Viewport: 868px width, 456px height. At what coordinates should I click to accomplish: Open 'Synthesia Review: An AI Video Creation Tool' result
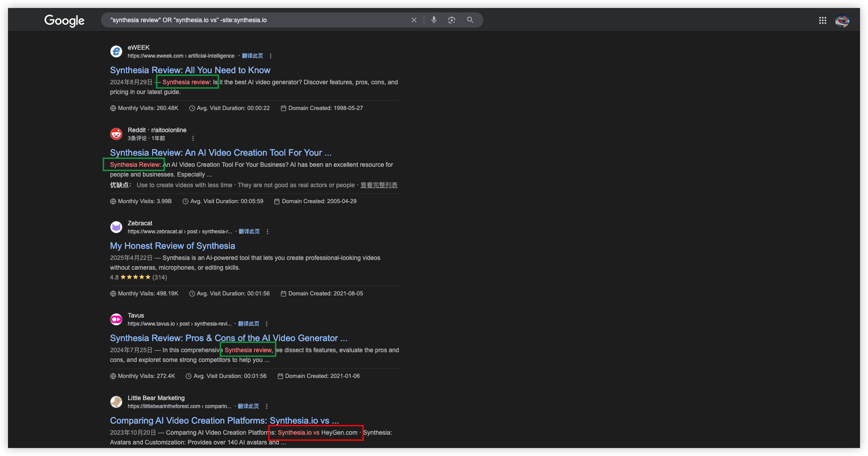coord(221,153)
